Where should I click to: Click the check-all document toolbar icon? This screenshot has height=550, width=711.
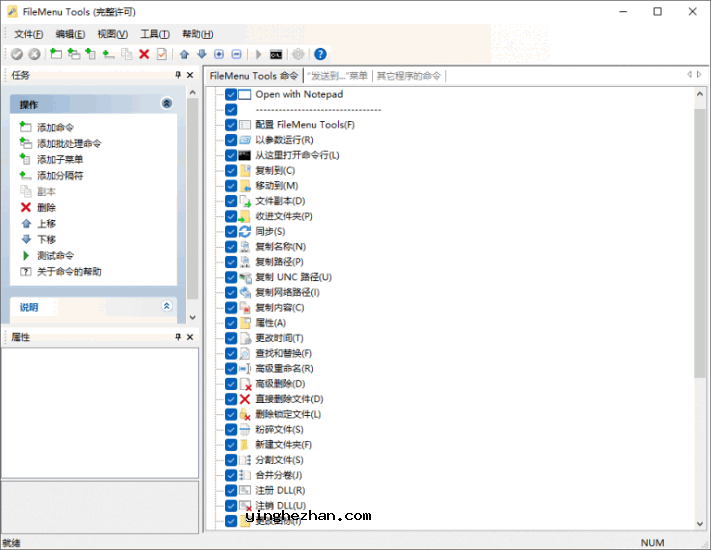pyautogui.click(x=161, y=54)
